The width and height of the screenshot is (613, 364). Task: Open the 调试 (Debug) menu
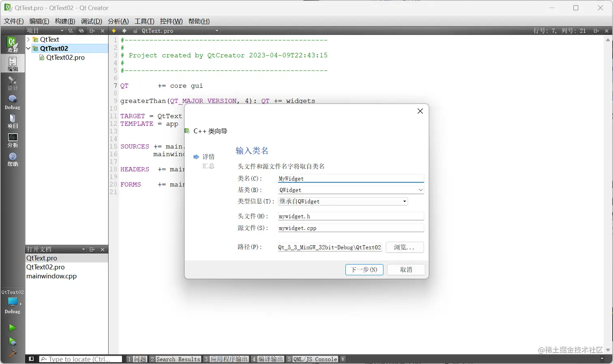[x=92, y=21]
